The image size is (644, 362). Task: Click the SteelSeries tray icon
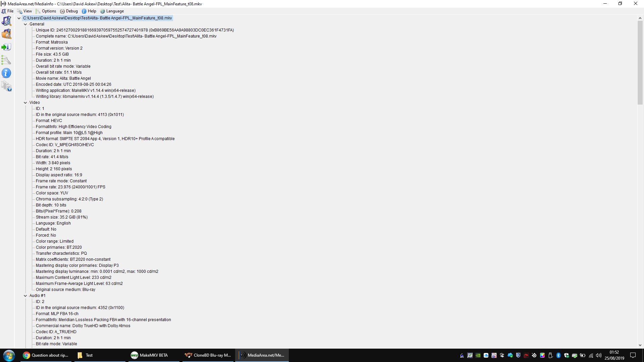click(x=534, y=355)
